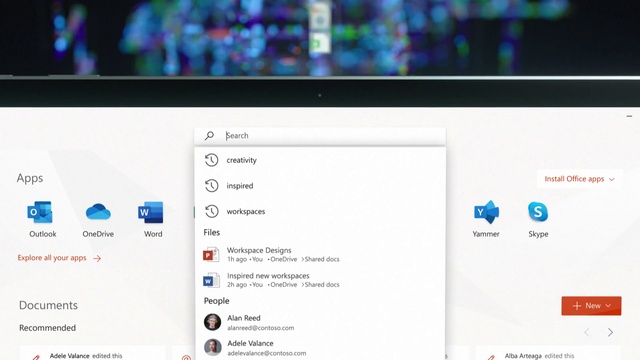Screen dimensions: 640x360
Task: Select the history icon beside creativity
Action: point(211,160)
